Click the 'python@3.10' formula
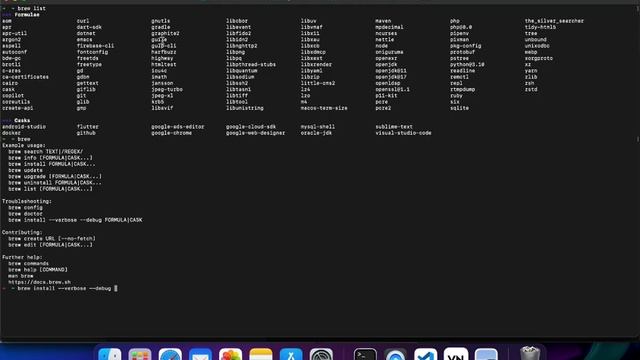 (x=467, y=64)
